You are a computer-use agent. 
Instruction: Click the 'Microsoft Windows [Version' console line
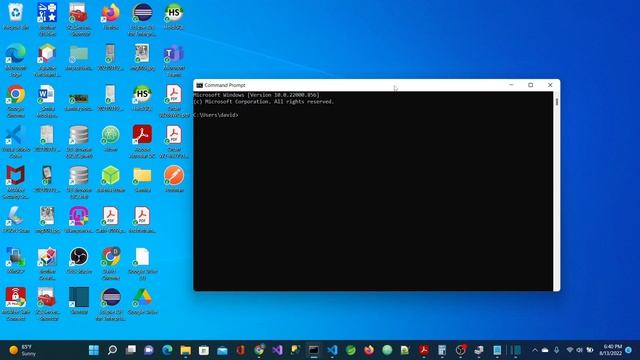(x=256, y=95)
